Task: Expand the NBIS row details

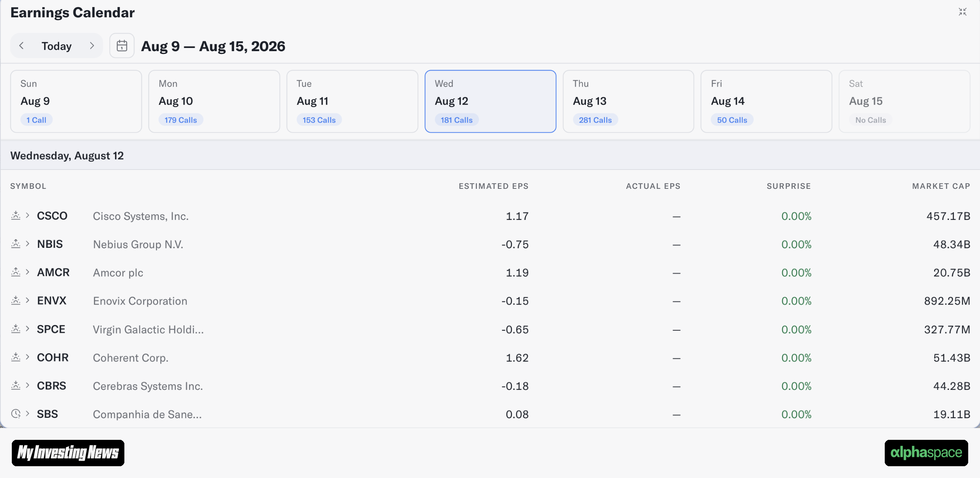Action: 28,244
